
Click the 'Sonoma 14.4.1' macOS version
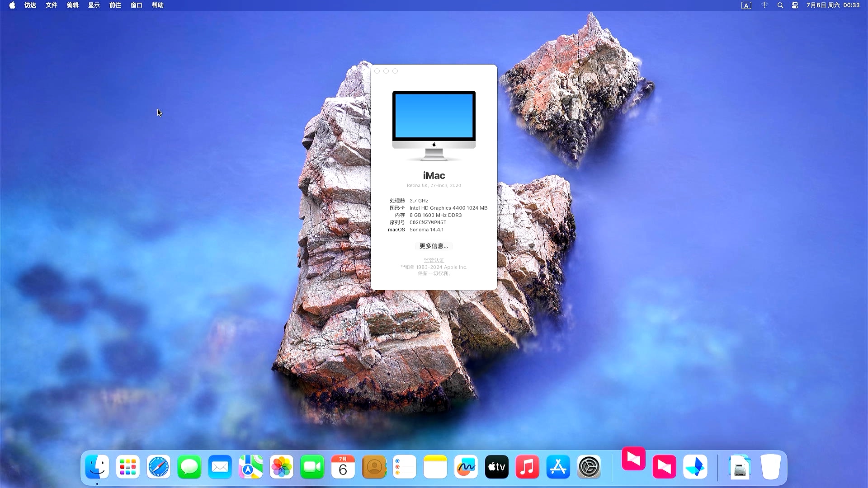point(427,230)
